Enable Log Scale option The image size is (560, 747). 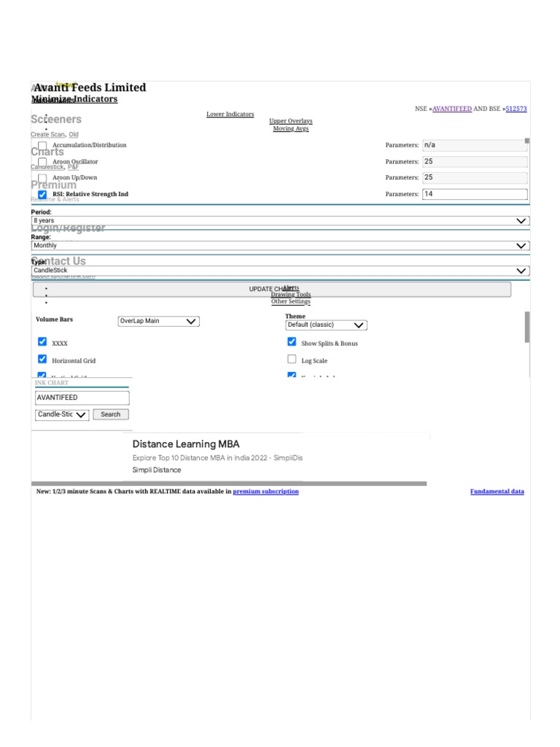click(292, 359)
